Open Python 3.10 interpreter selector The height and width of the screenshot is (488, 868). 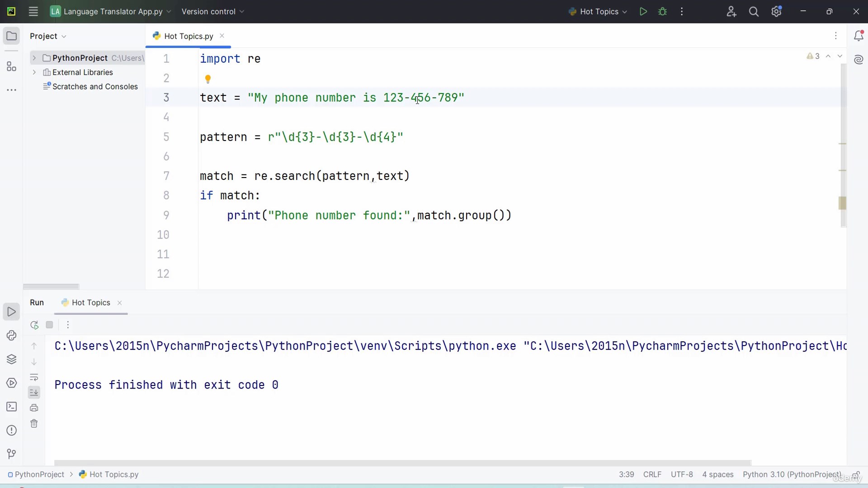point(792,474)
